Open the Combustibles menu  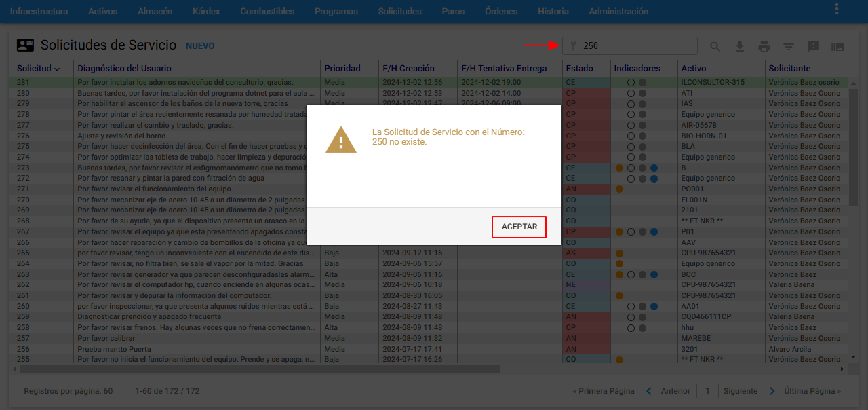267,11
